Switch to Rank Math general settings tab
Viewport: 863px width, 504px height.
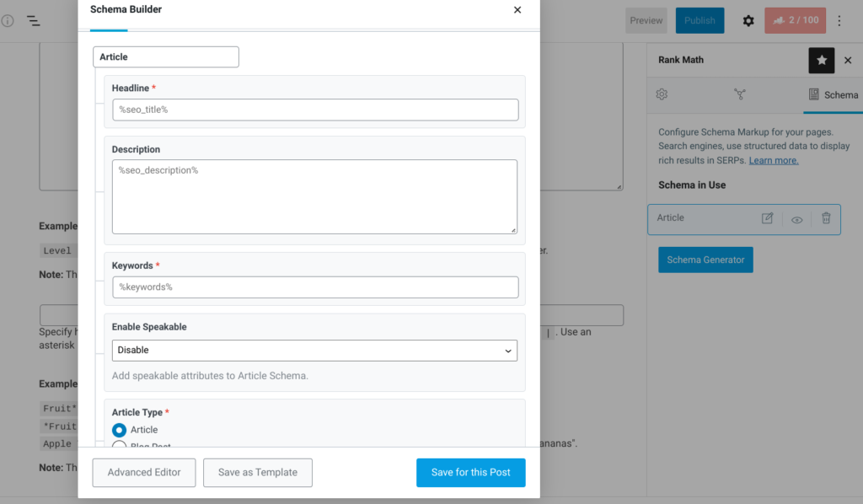coord(662,94)
